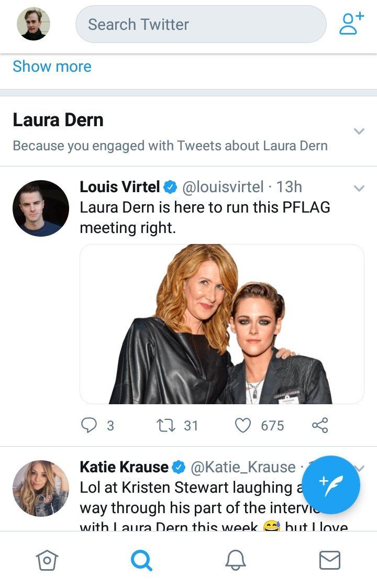Screen dimensions: 377x588
Task: Open Katie Krause's profile name link
Action: [124, 467]
